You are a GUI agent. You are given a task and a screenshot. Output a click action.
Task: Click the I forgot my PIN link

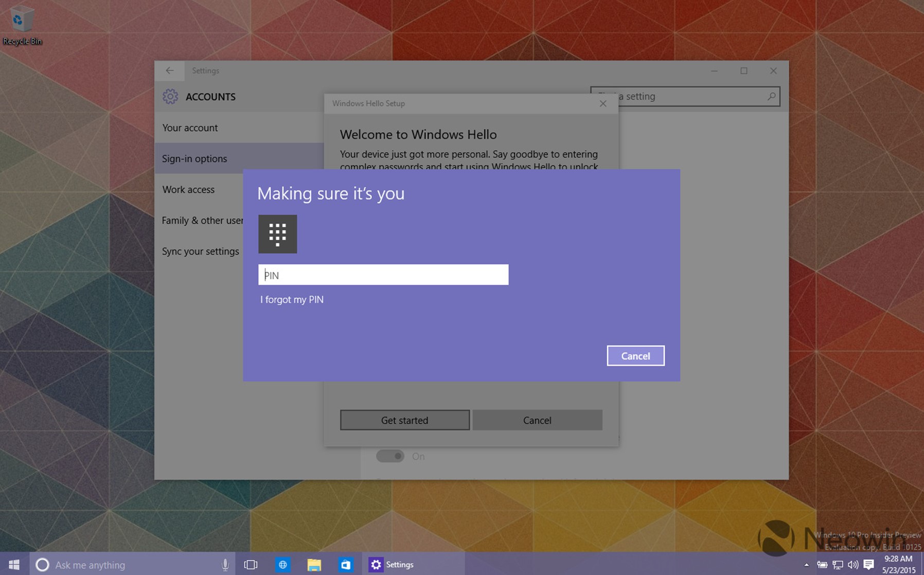[x=292, y=299]
